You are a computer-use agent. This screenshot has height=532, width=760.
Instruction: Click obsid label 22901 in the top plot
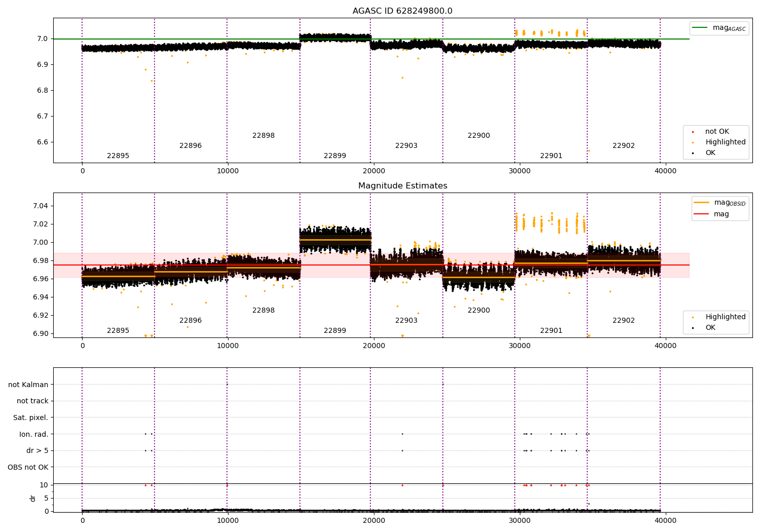point(551,156)
